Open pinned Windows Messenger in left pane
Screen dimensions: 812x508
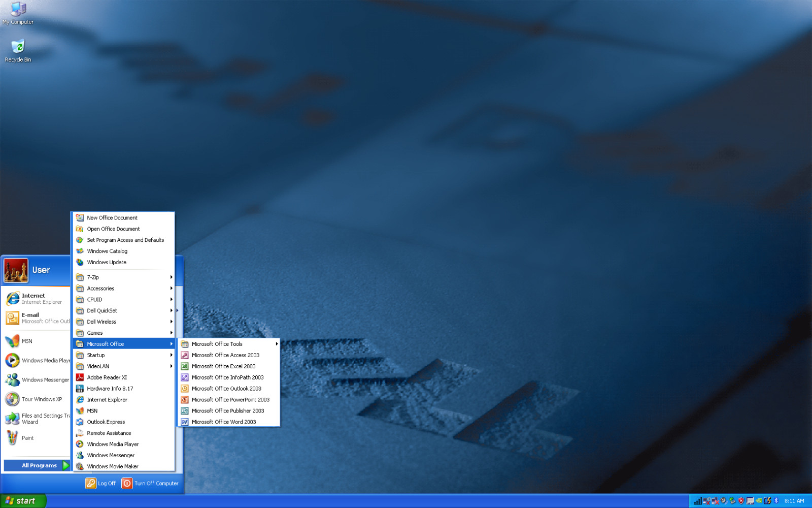tap(37, 379)
